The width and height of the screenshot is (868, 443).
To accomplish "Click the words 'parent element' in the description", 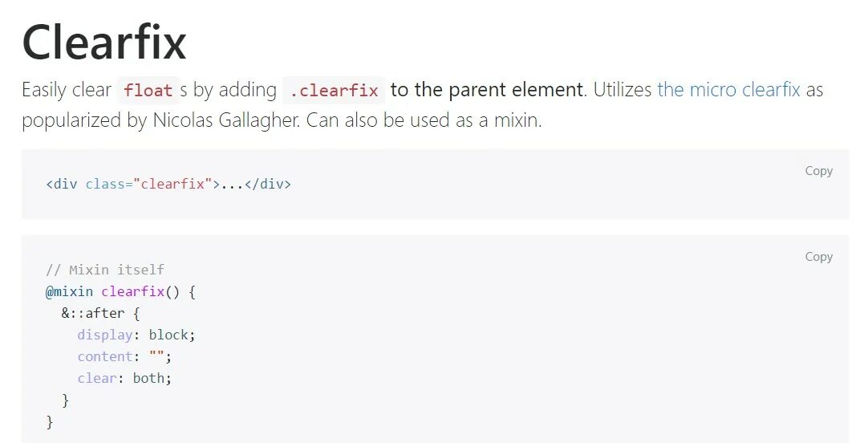I will (514, 90).
